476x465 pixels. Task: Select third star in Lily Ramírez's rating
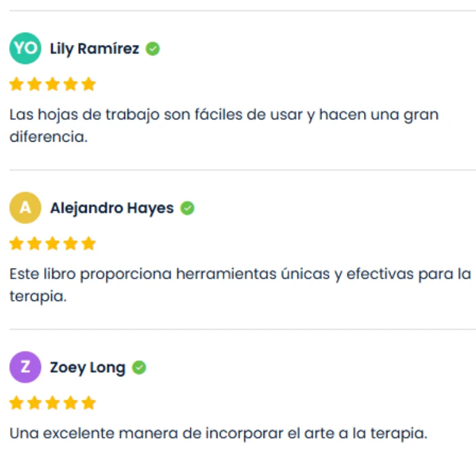(x=53, y=84)
